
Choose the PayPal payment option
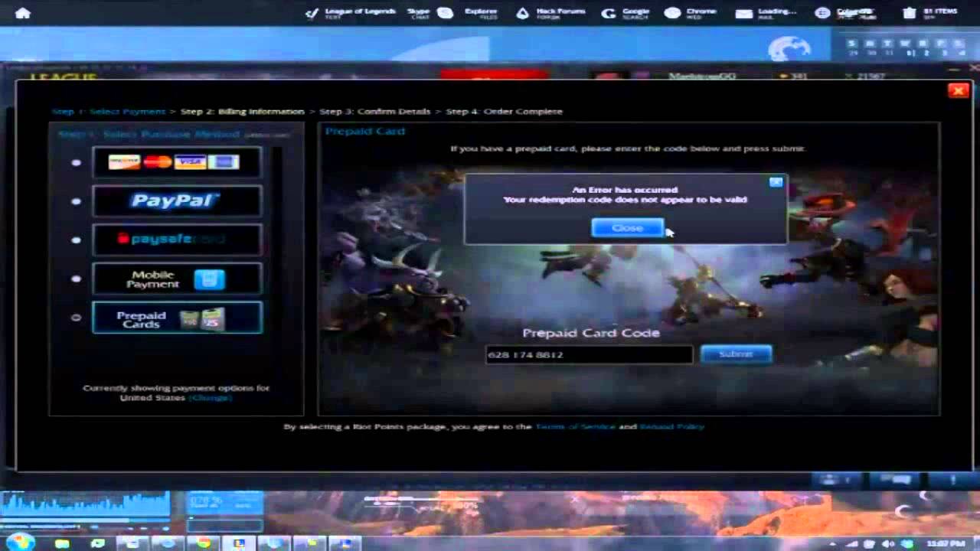click(x=177, y=201)
